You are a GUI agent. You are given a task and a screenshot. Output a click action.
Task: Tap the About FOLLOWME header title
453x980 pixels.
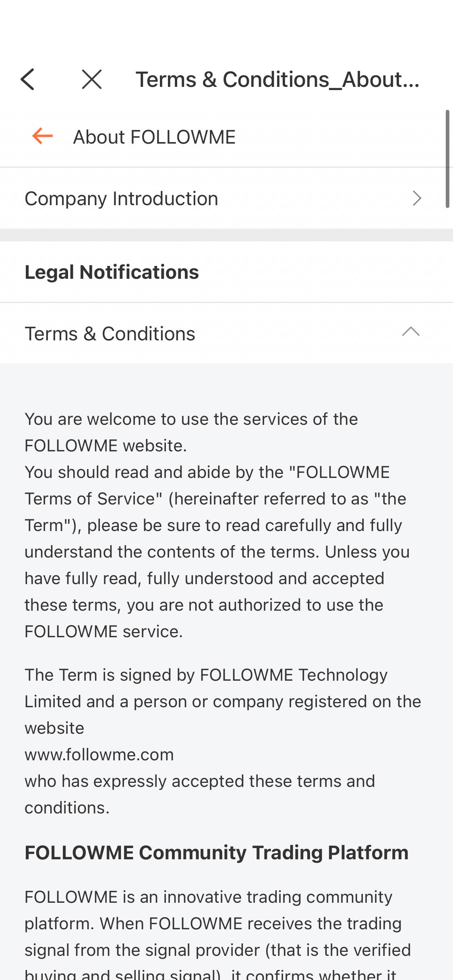(154, 137)
